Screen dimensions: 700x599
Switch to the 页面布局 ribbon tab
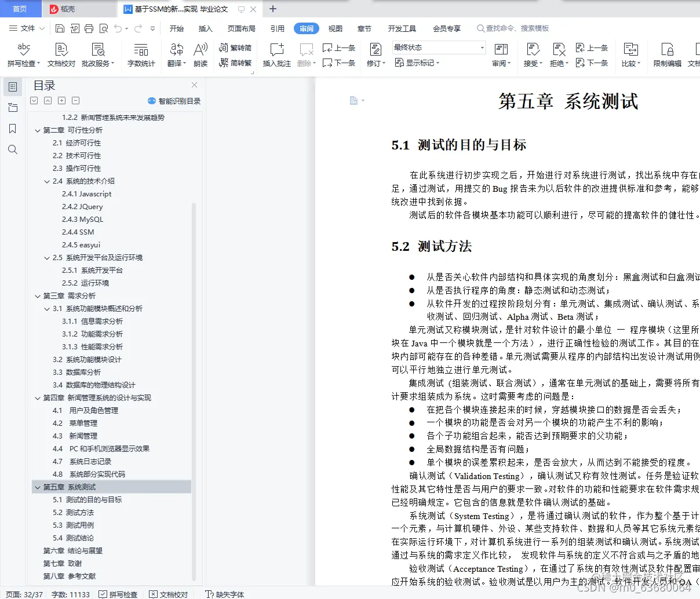(242, 28)
